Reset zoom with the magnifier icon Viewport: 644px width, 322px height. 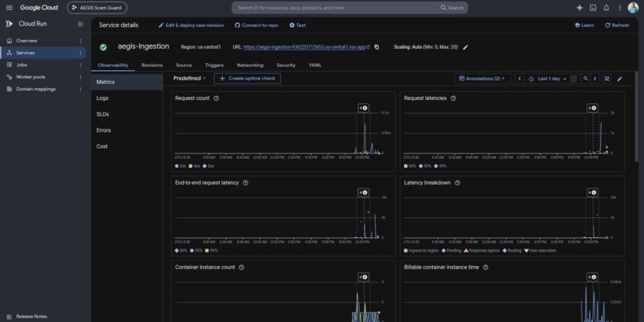coord(586,78)
